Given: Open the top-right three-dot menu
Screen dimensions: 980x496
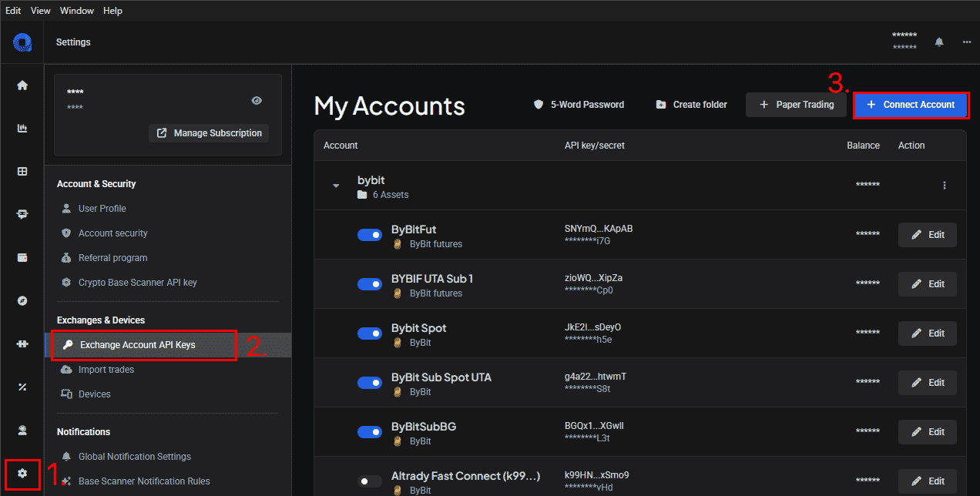Looking at the screenshot, I should [967, 42].
